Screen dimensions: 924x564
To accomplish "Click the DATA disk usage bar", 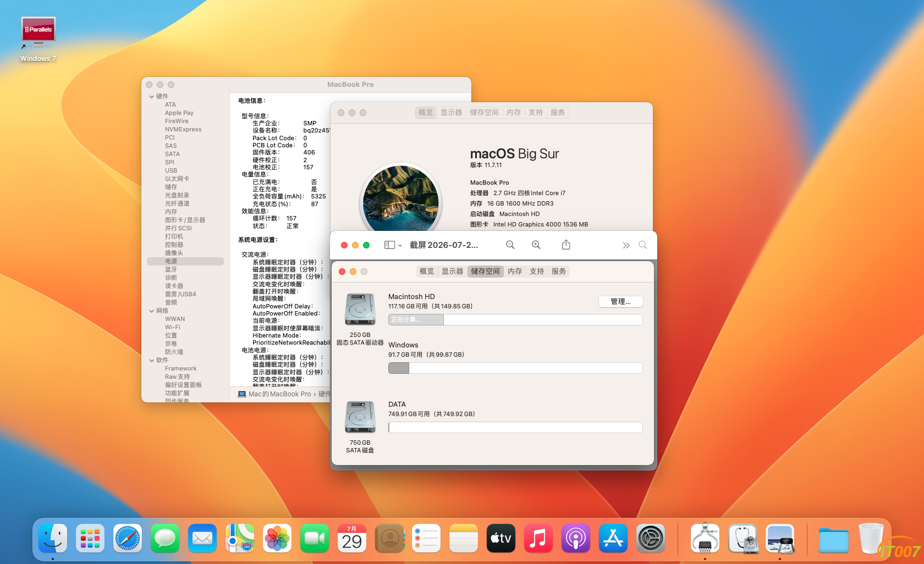I will 515,428.
